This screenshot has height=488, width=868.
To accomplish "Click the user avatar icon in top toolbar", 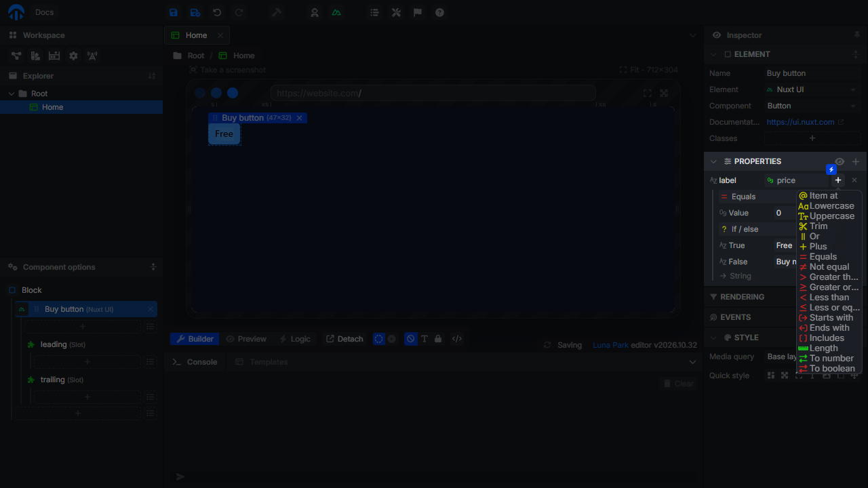I will click(x=315, y=12).
